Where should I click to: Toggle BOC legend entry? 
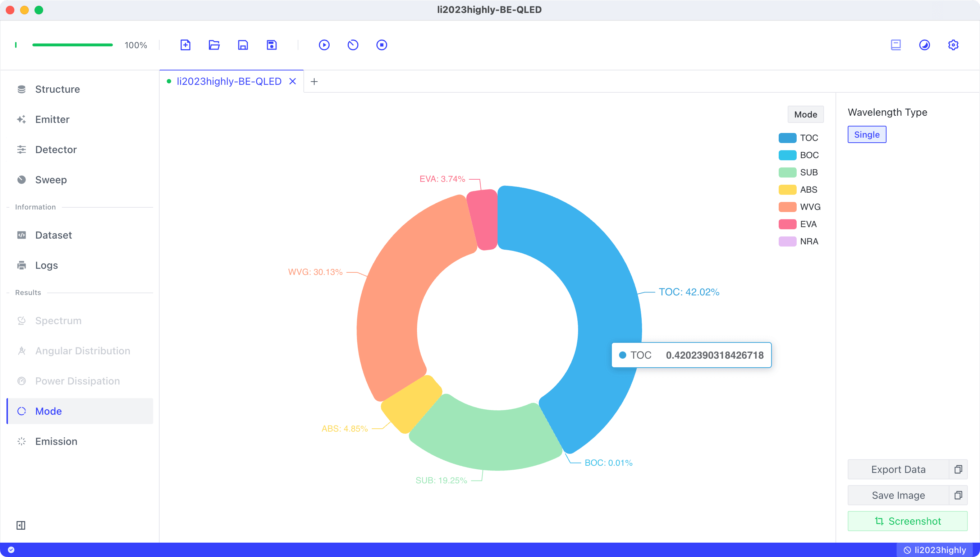tap(798, 155)
